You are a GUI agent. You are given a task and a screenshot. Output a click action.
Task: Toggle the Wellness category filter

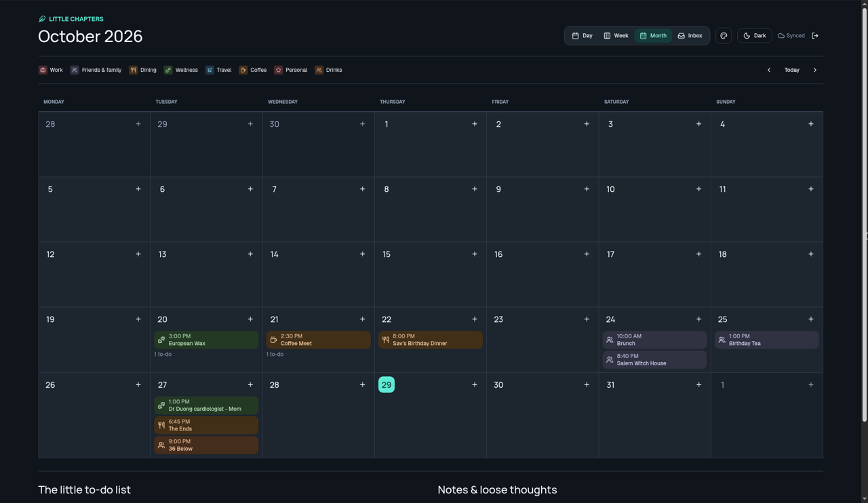coord(181,70)
